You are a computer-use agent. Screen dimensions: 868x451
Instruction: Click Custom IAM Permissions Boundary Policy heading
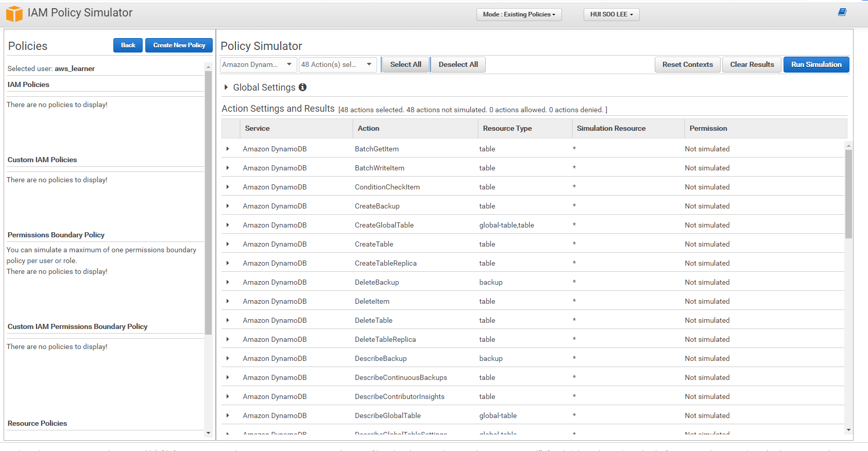(77, 326)
